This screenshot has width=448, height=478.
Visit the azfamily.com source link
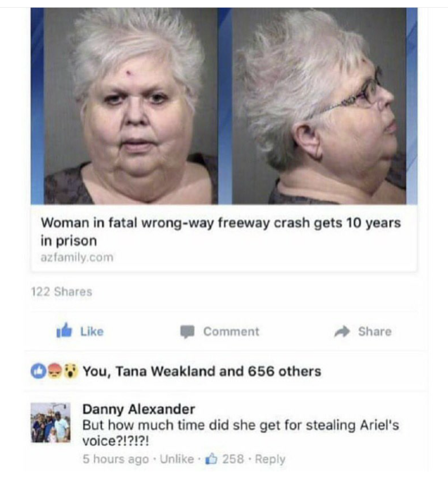77,257
